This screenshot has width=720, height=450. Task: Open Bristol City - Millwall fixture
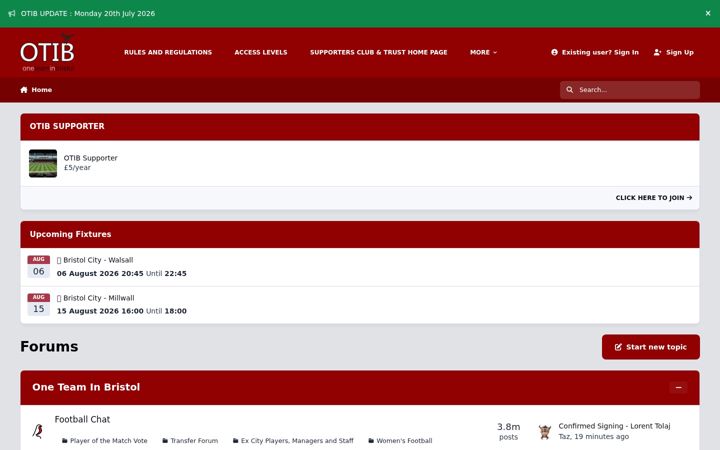tap(99, 298)
